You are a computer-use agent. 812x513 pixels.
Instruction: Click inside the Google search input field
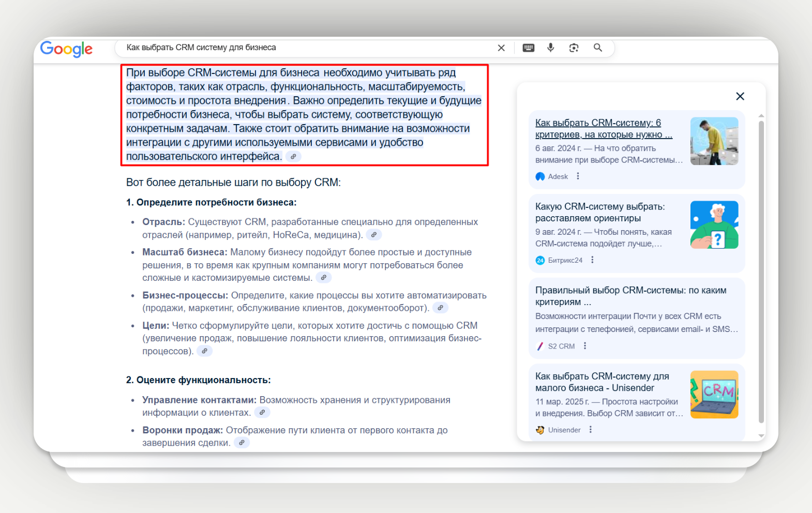(305, 48)
